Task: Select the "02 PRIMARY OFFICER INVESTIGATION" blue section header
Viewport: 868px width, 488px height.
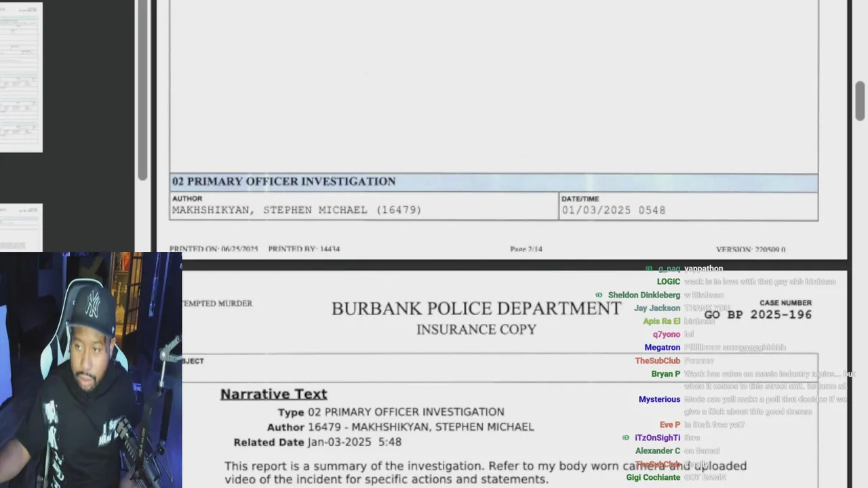Action: (x=494, y=182)
